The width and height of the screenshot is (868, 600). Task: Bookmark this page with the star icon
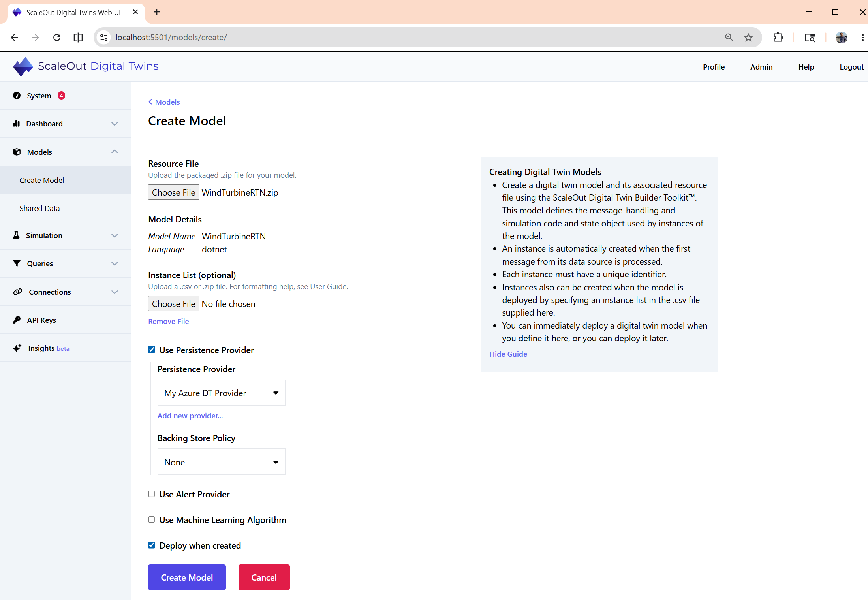tap(748, 38)
